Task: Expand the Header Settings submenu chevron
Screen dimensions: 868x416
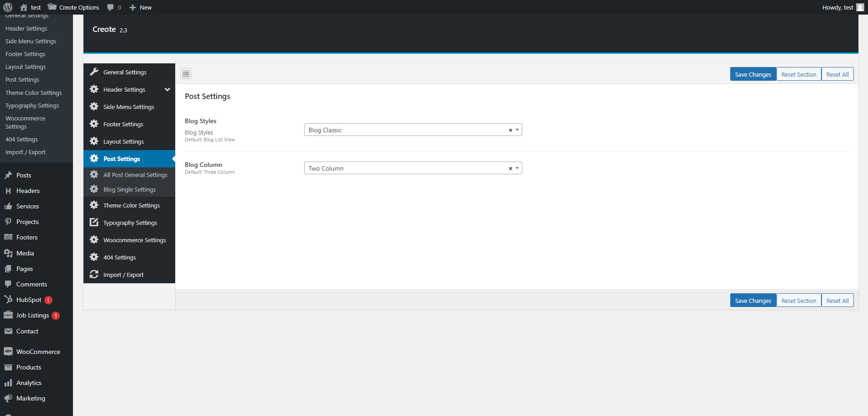Action: point(167,89)
